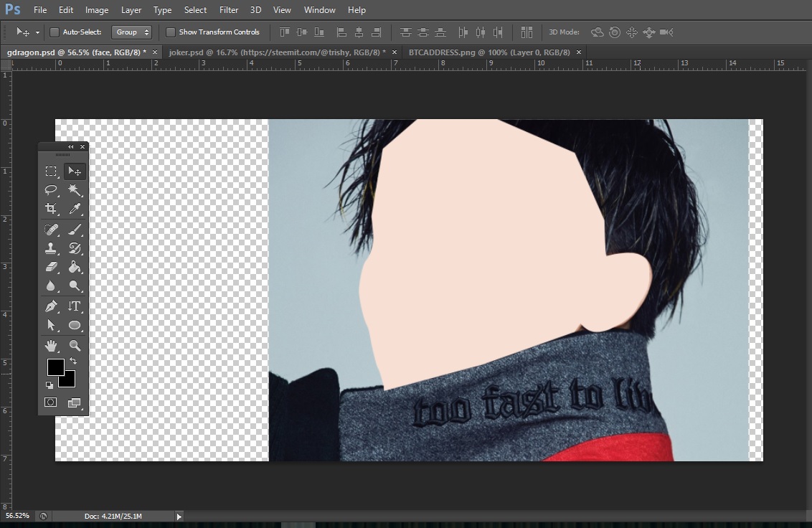Activate the Eraser tool
The width and height of the screenshot is (812, 528).
click(51, 267)
